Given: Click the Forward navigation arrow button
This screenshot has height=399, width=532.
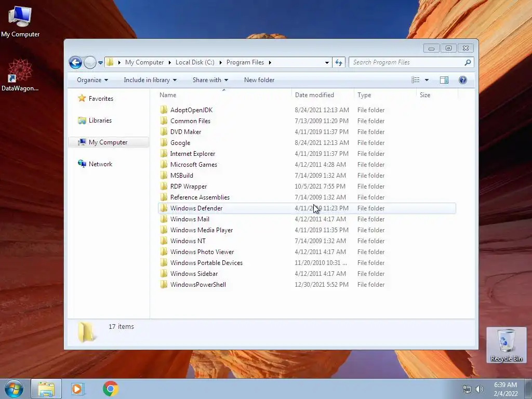Looking at the screenshot, I should (x=90, y=62).
